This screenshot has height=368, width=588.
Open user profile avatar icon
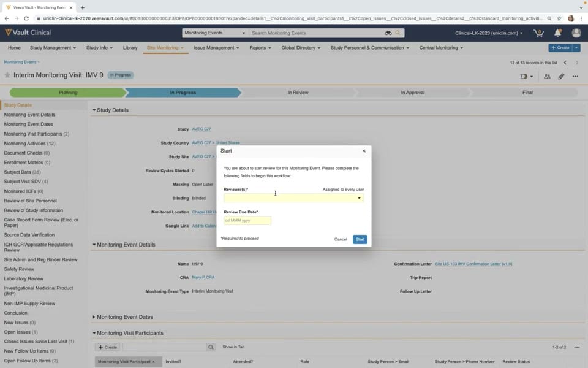tap(576, 33)
